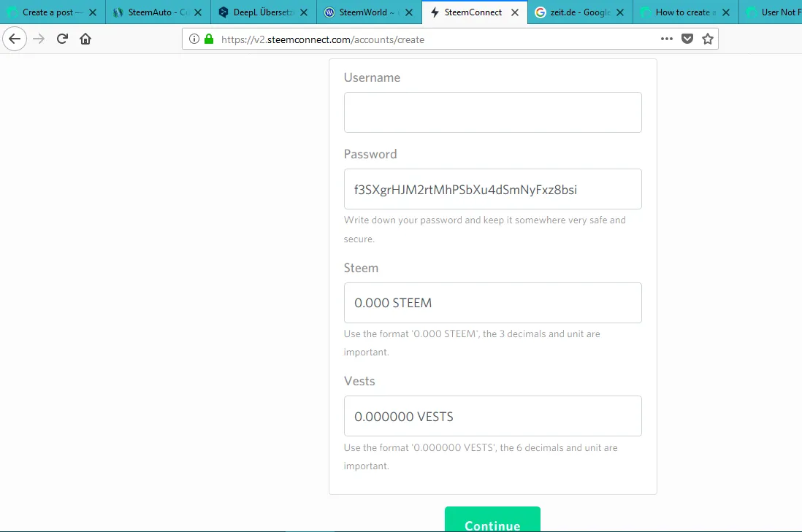Click the 'Write down your password' hint
The width and height of the screenshot is (802, 532).
484,229
